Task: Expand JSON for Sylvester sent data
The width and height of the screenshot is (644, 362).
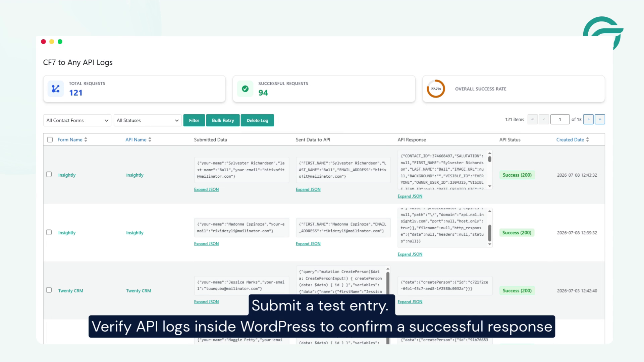Action: (308, 189)
